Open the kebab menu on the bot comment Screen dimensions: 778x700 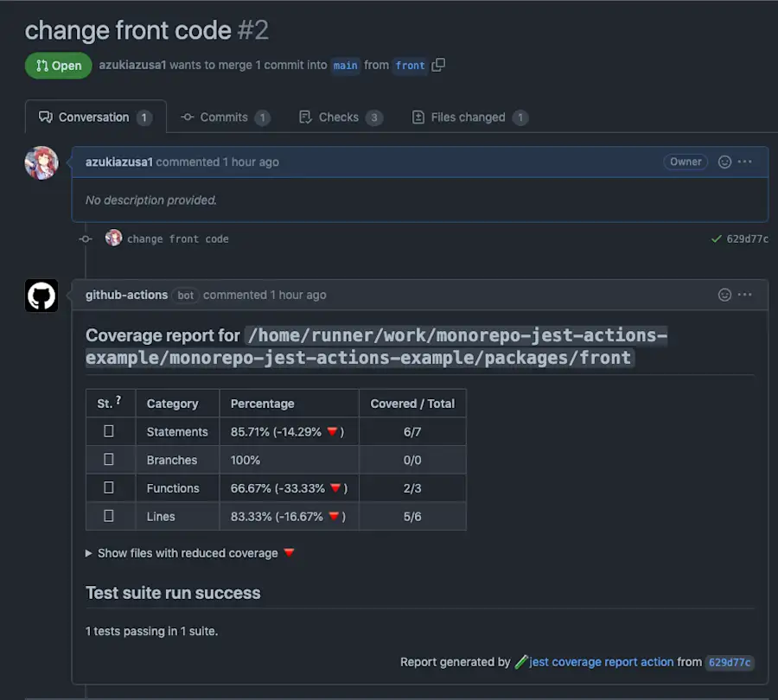tap(745, 295)
